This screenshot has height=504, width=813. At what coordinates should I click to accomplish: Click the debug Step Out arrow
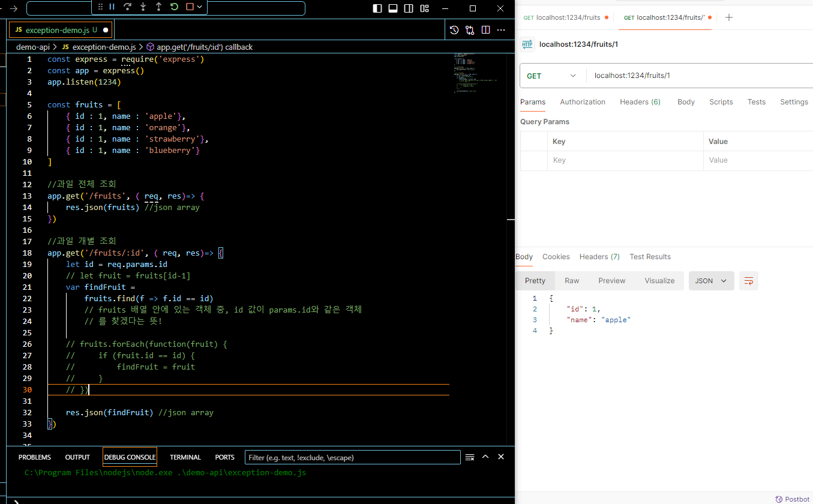(x=158, y=7)
